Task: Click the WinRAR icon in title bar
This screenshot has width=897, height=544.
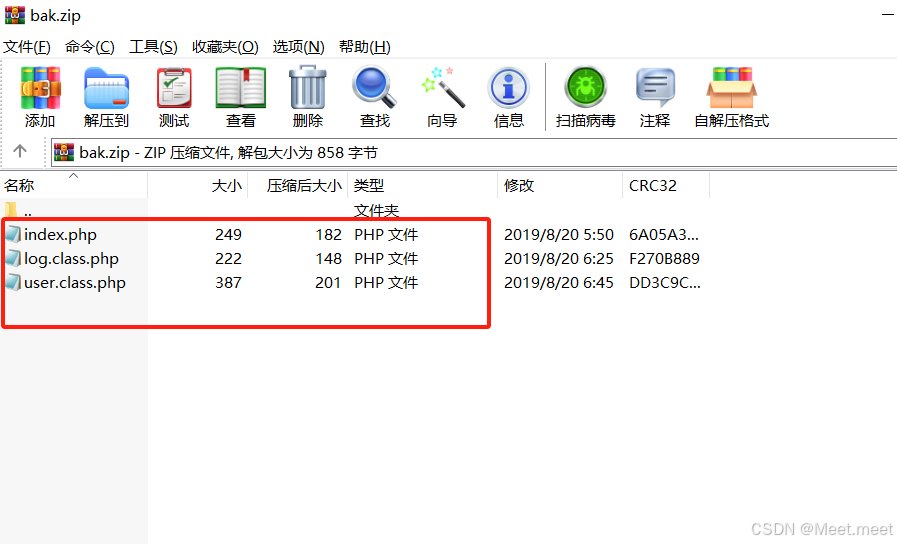Action: pos(15,15)
